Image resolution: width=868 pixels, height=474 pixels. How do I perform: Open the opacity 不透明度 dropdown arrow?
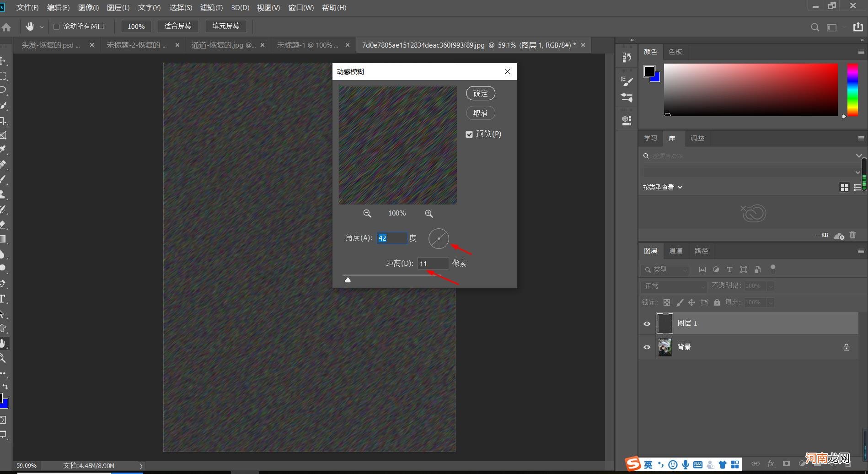pyautogui.click(x=771, y=286)
